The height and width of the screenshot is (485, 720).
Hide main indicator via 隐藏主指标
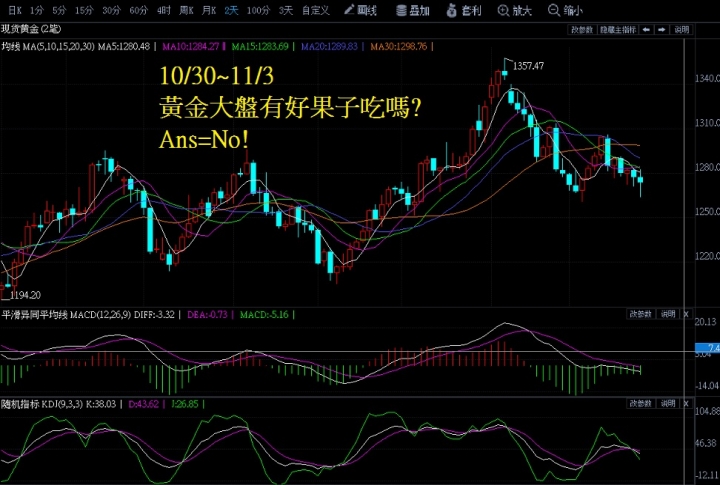(621, 30)
